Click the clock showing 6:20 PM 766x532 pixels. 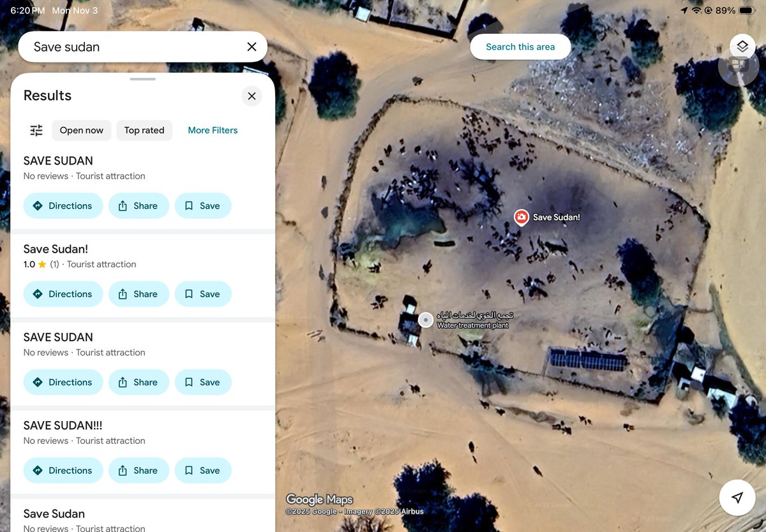point(26,10)
